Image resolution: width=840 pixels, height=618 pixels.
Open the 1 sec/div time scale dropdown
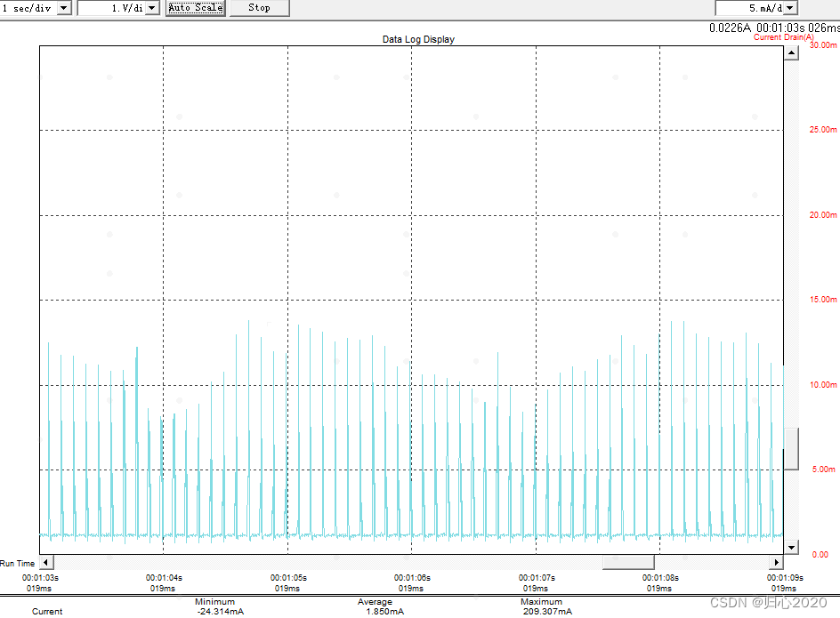point(64,8)
